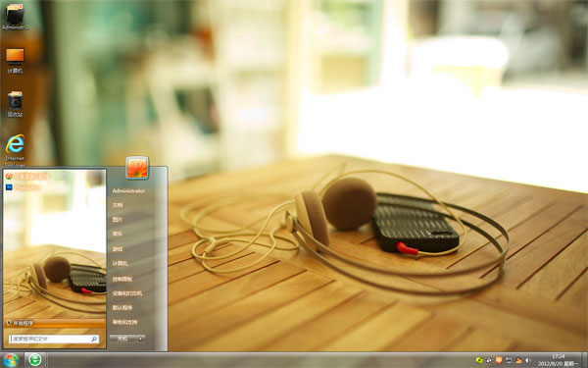Open 默认程序 in Start menu
The height and width of the screenshot is (368, 588).
pos(122,307)
